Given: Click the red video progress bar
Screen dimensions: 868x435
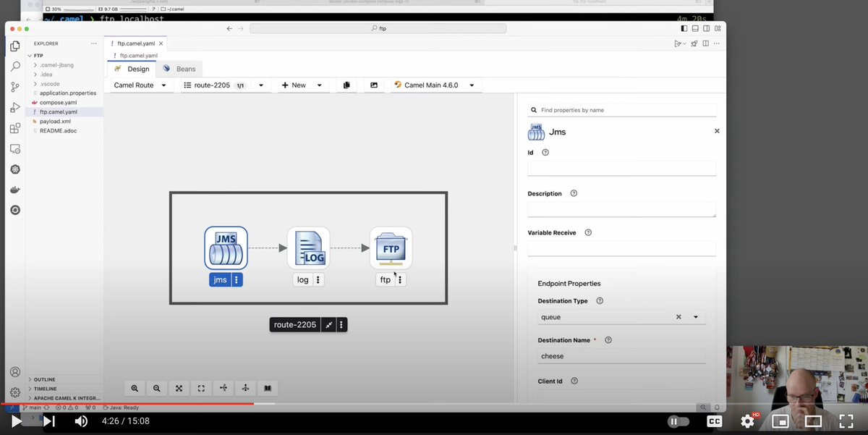Looking at the screenshot, I should pos(127,404).
